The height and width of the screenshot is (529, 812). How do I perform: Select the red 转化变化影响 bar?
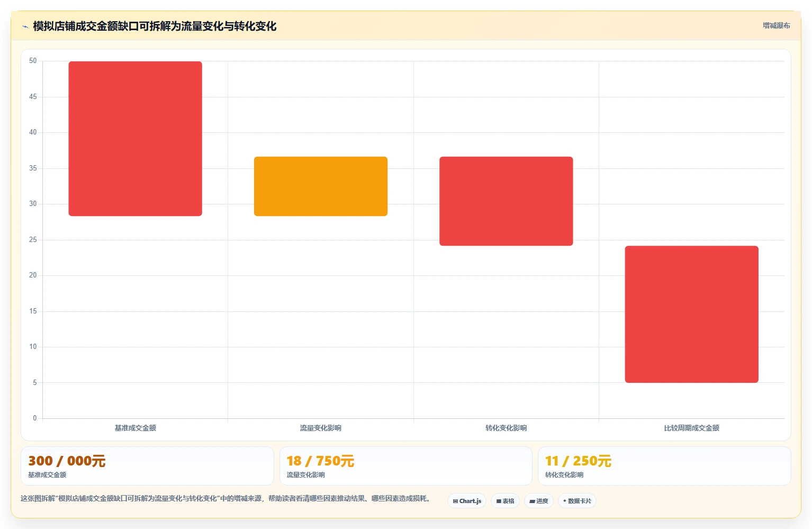[506, 201]
